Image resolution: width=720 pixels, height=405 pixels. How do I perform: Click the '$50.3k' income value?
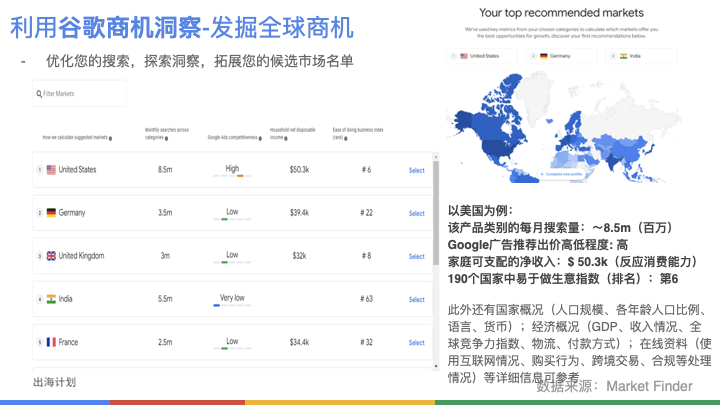299,170
